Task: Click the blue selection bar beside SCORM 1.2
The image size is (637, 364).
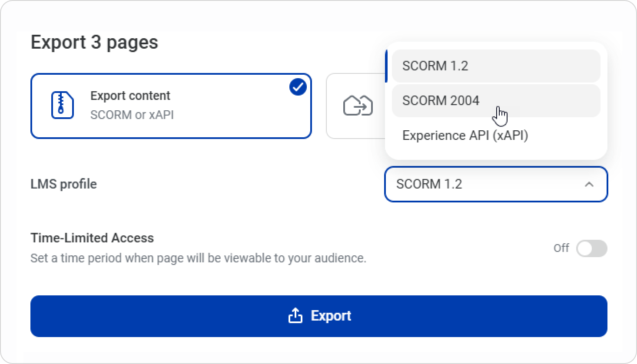Action: (386, 66)
